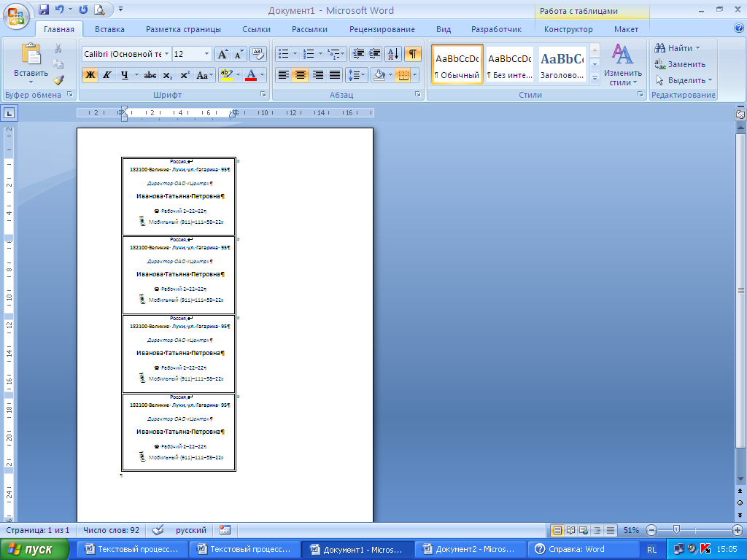Switch to Print Layout view
The width and height of the screenshot is (747, 560).
(x=557, y=530)
